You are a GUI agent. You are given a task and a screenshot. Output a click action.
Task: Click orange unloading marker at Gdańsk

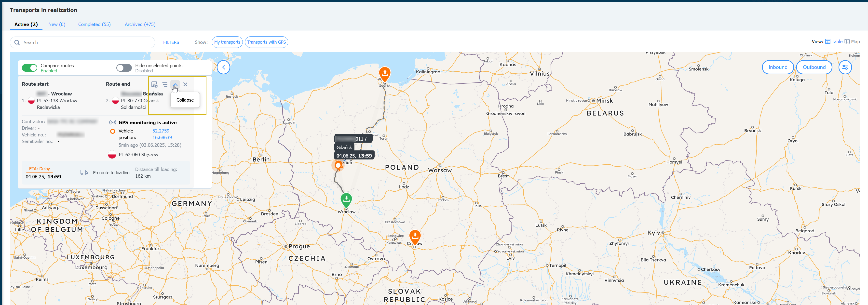[x=384, y=74]
